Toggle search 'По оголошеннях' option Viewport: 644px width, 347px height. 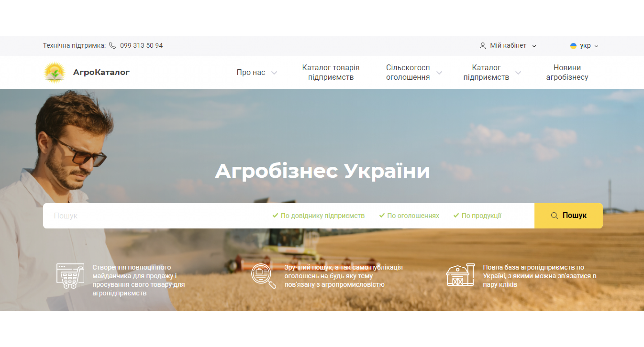409,216
